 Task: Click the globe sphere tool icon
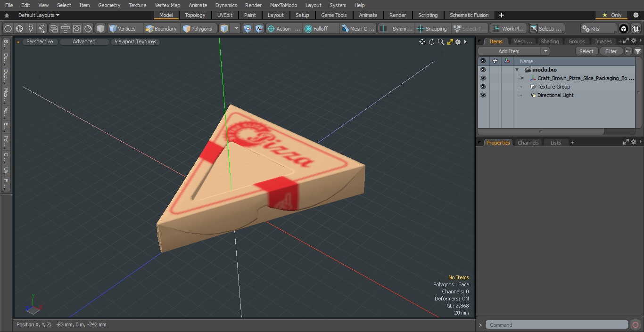coord(19,29)
